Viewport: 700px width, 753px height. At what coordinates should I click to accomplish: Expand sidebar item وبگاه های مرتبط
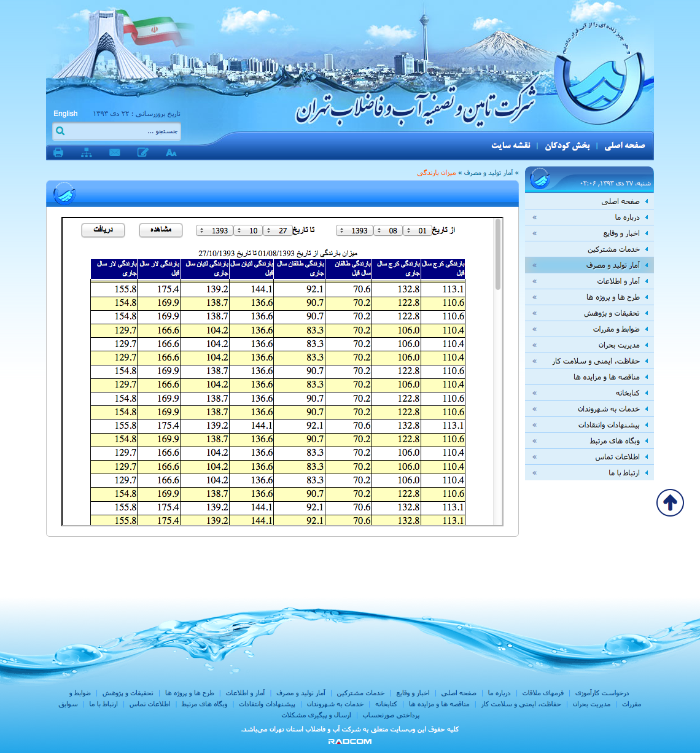click(589, 441)
